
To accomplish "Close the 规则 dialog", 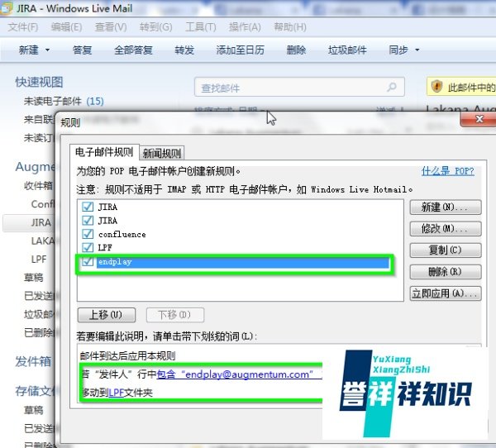I will click(x=479, y=119).
